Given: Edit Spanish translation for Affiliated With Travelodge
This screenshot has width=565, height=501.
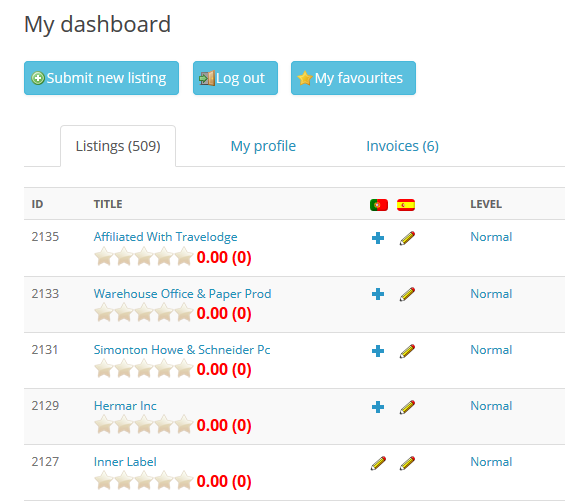Looking at the screenshot, I should point(407,238).
